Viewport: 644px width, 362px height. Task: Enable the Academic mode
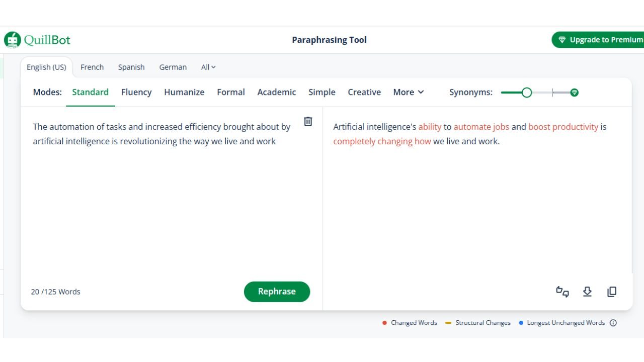pyautogui.click(x=276, y=93)
